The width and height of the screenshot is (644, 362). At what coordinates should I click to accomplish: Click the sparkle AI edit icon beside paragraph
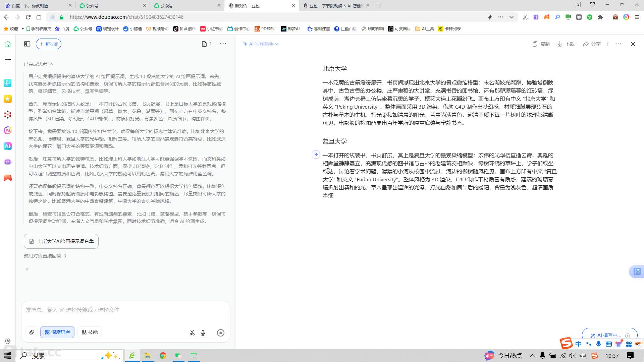coord(316,155)
